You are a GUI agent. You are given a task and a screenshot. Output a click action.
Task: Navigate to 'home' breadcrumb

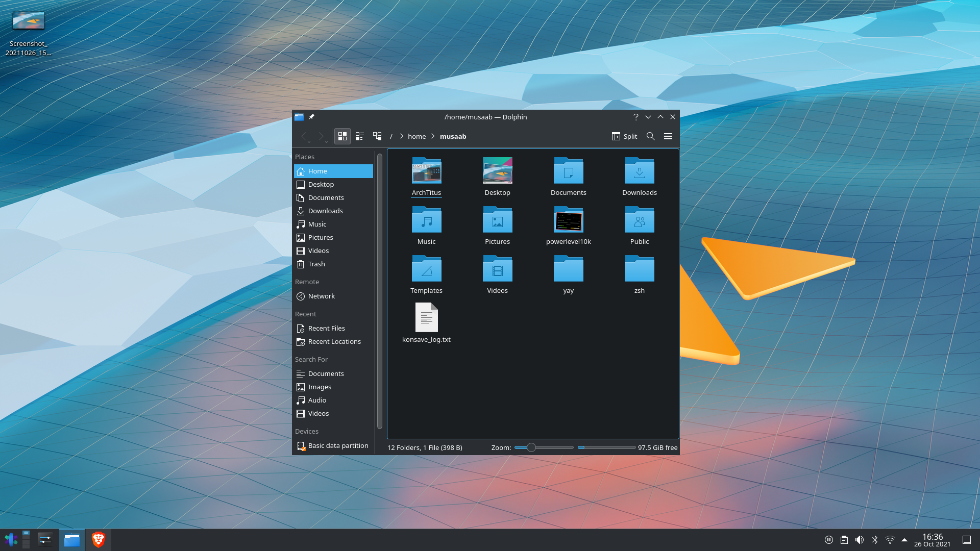416,136
